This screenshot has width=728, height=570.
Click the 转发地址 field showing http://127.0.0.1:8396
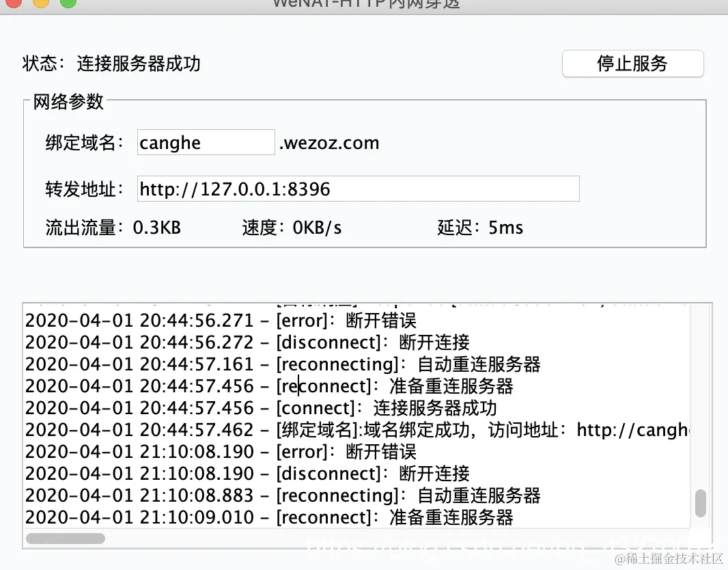tap(357, 189)
